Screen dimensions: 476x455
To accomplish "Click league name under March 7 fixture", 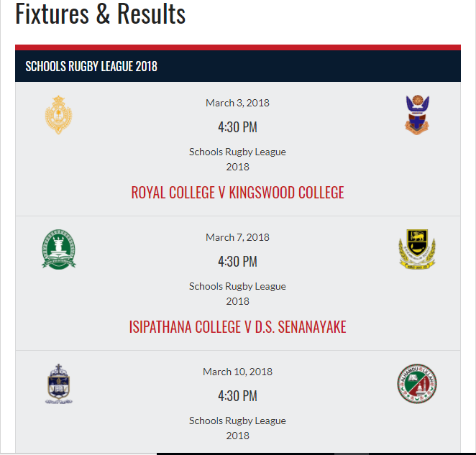I will (x=238, y=293).
